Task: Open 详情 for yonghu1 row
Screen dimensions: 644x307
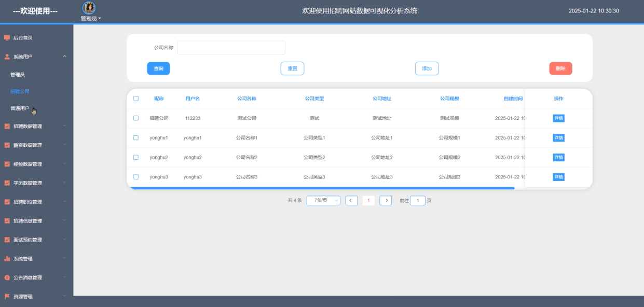Action: [558, 138]
